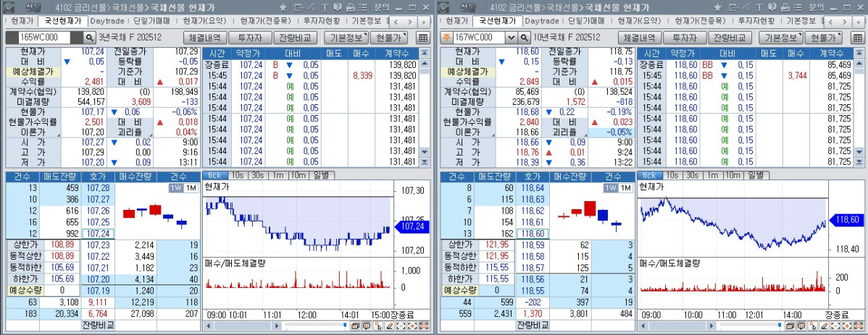Open grid layout icon in left window toolbar
Screen dimensions: 868x335
coord(423,38)
